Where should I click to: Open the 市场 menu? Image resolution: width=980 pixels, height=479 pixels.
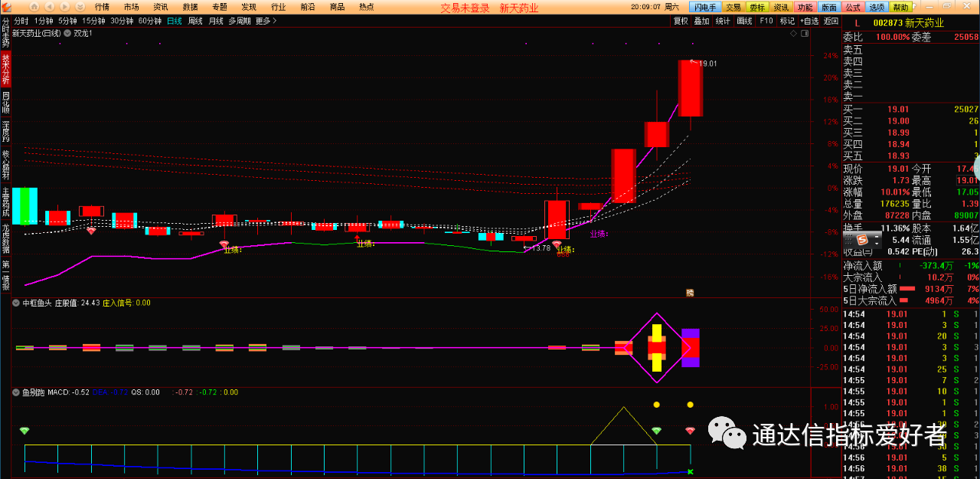pos(131,7)
